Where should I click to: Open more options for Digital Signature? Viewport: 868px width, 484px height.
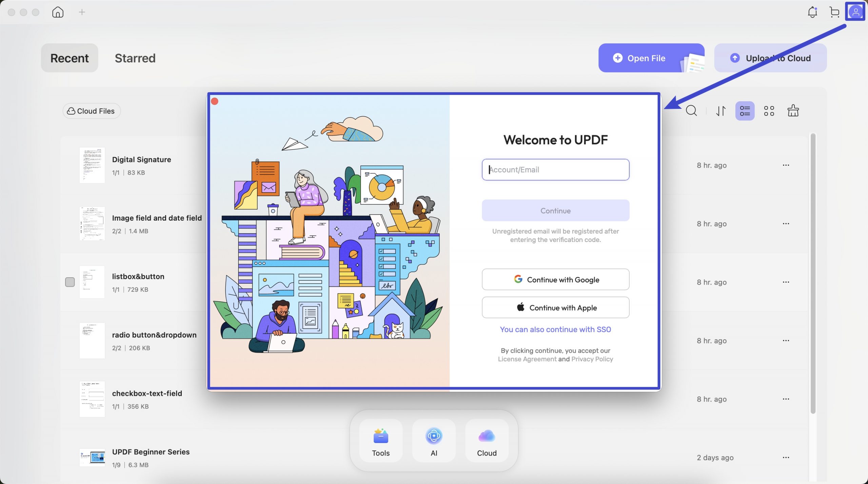pos(786,165)
